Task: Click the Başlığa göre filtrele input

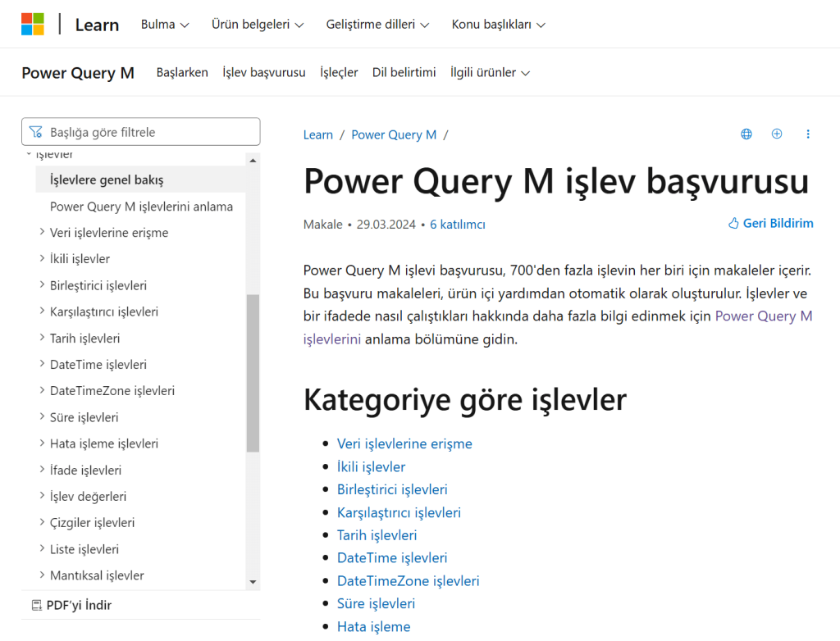Action: coord(141,132)
